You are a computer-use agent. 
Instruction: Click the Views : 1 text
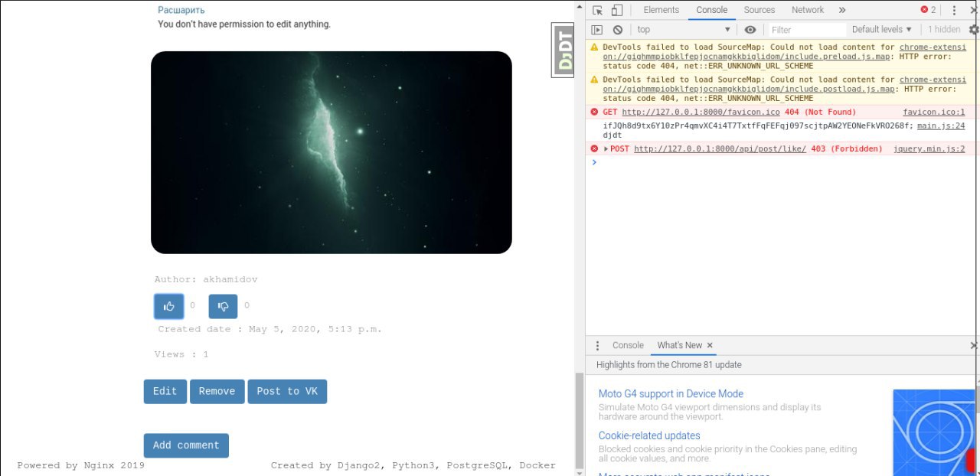[x=181, y=354]
